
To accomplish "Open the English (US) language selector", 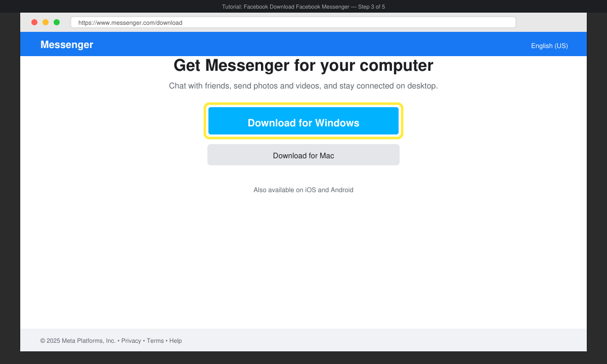I will (x=549, y=45).
